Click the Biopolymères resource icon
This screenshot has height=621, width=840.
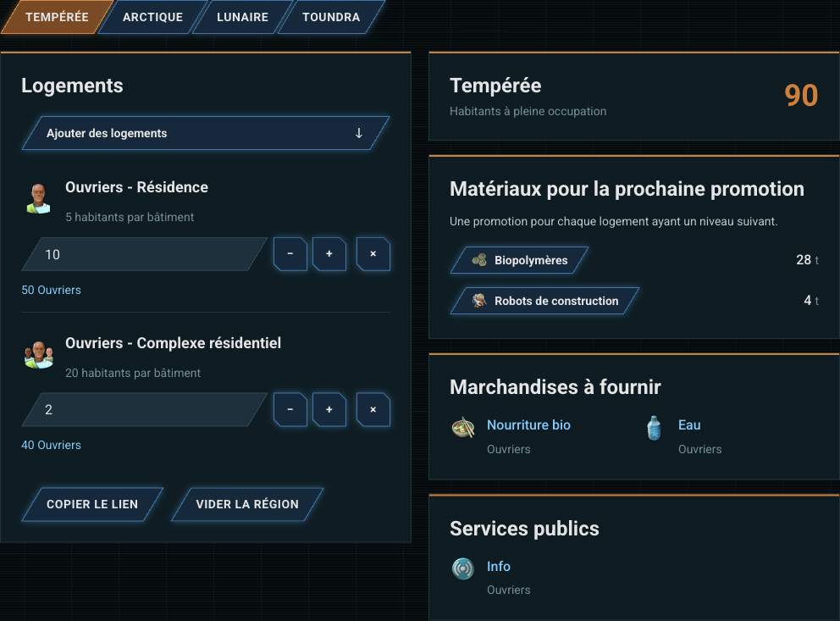click(479, 260)
